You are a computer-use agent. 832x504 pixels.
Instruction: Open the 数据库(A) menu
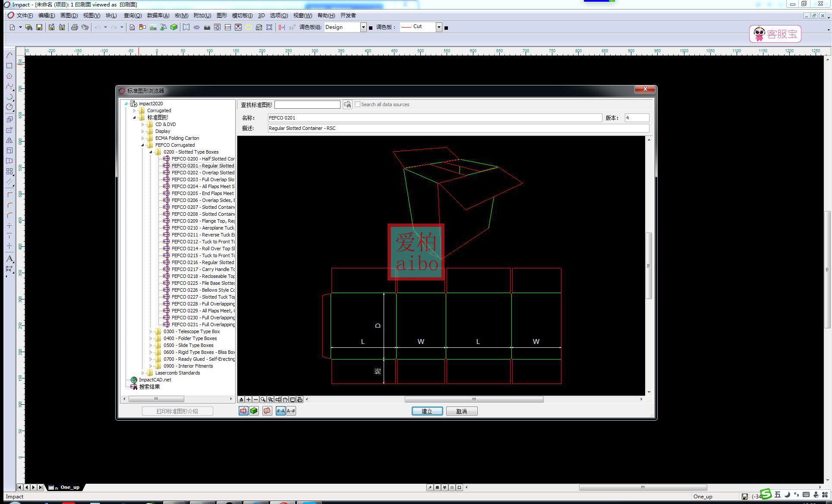coord(158,16)
